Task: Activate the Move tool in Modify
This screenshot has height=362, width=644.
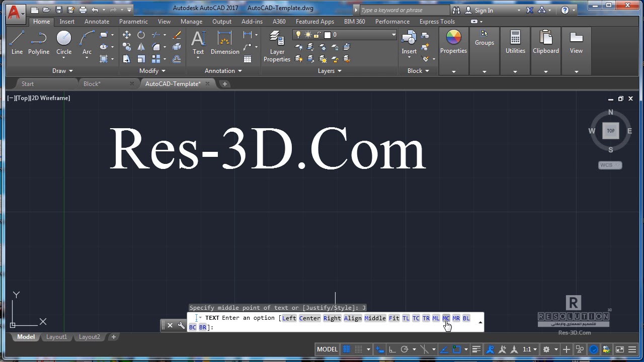Action: click(x=126, y=35)
